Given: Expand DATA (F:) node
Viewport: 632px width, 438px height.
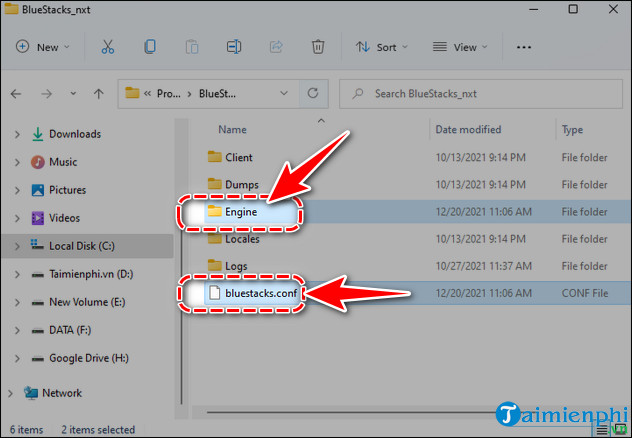Looking at the screenshot, I should tap(17, 330).
